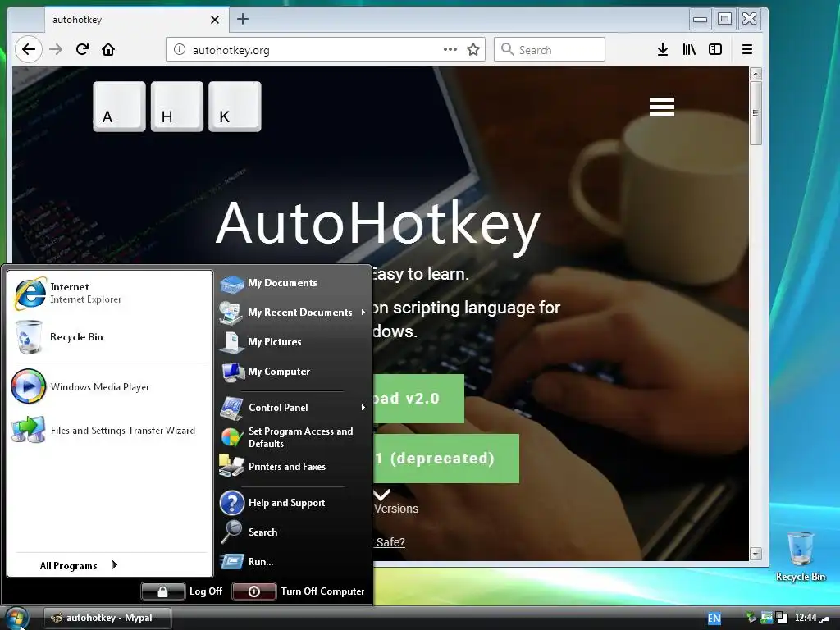Click the H key logo tile

coord(177,107)
